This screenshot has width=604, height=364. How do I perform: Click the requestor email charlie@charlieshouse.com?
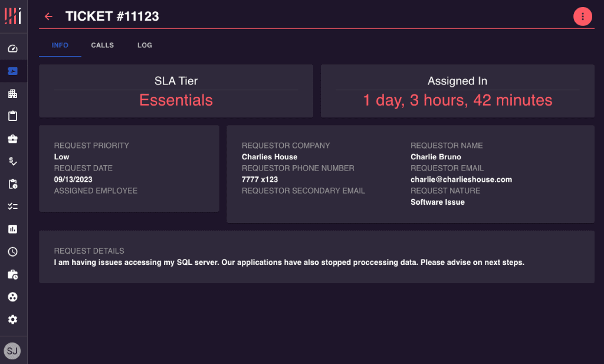point(461,179)
